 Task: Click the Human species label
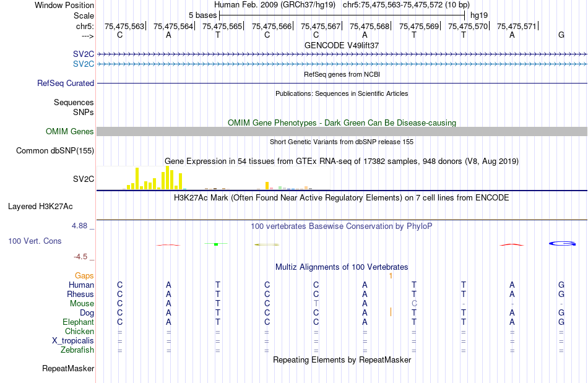(x=81, y=285)
